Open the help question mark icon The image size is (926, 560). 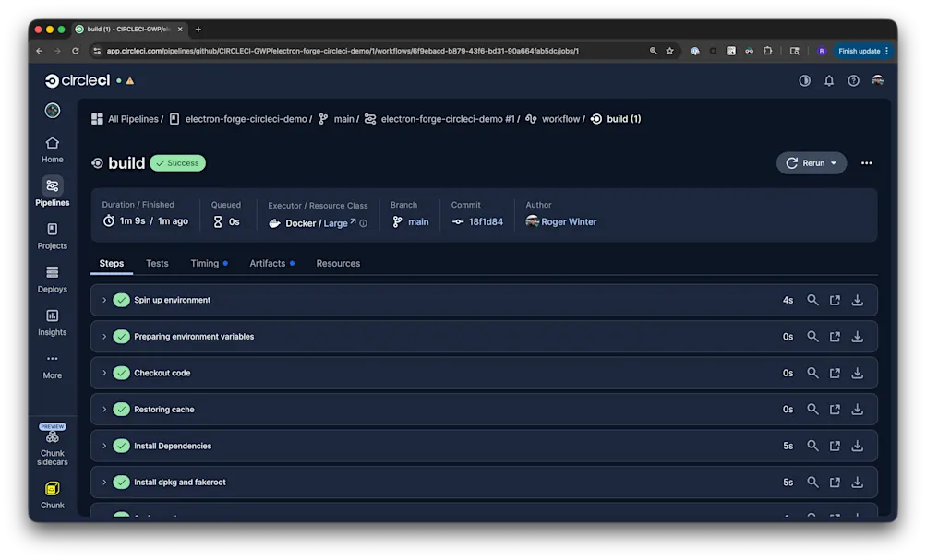coord(853,81)
